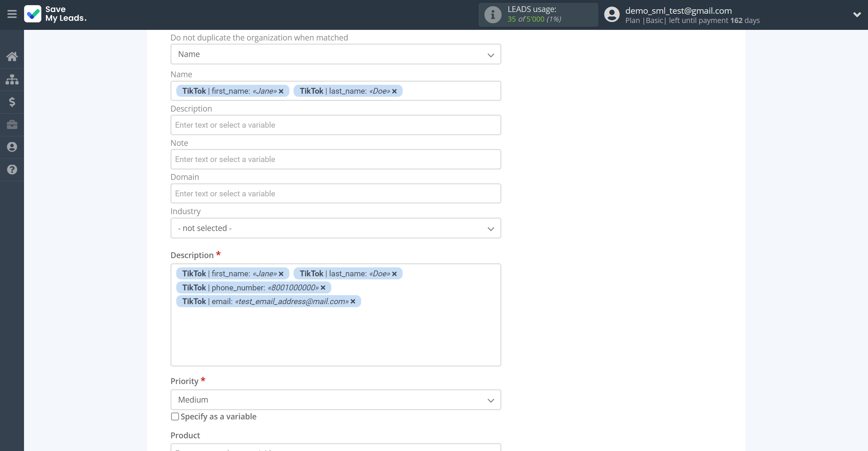The image size is (868, 451).
Task: Open help question mark icon
Action: point(12,170)
